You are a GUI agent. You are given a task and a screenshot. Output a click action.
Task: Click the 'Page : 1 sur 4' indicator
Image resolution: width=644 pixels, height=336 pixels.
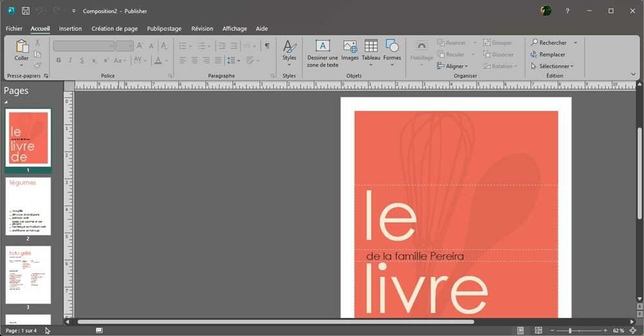click(21, 330)
